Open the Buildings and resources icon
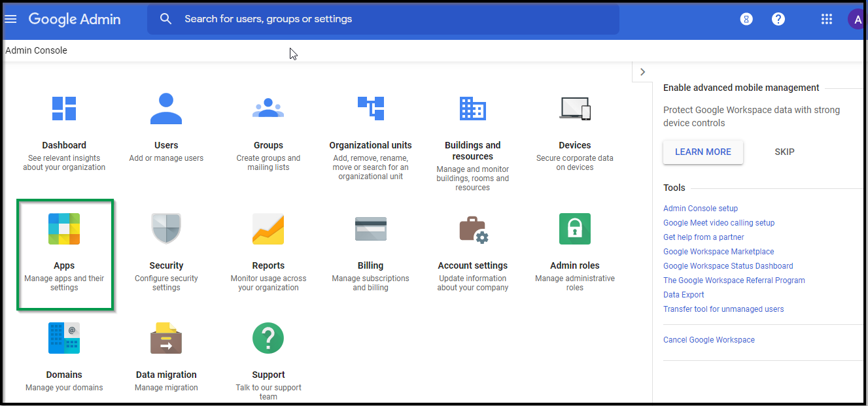868x406 pixels. [472, 109]
